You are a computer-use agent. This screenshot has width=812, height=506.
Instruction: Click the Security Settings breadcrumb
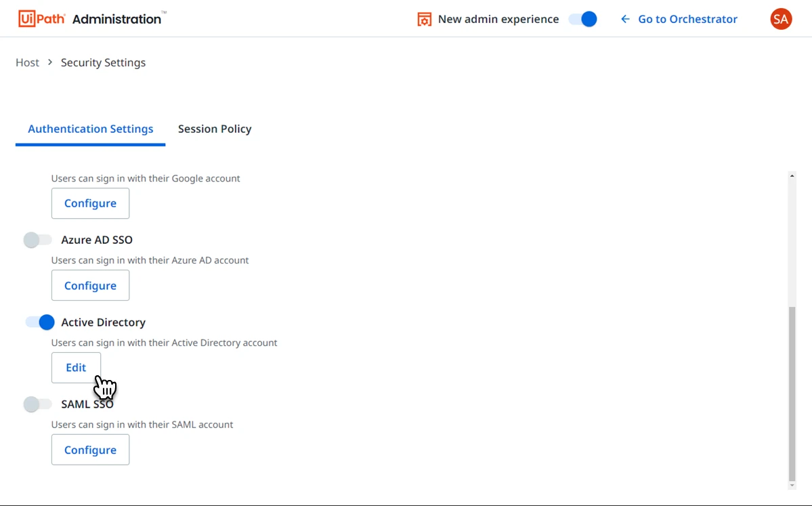[103, 63]
